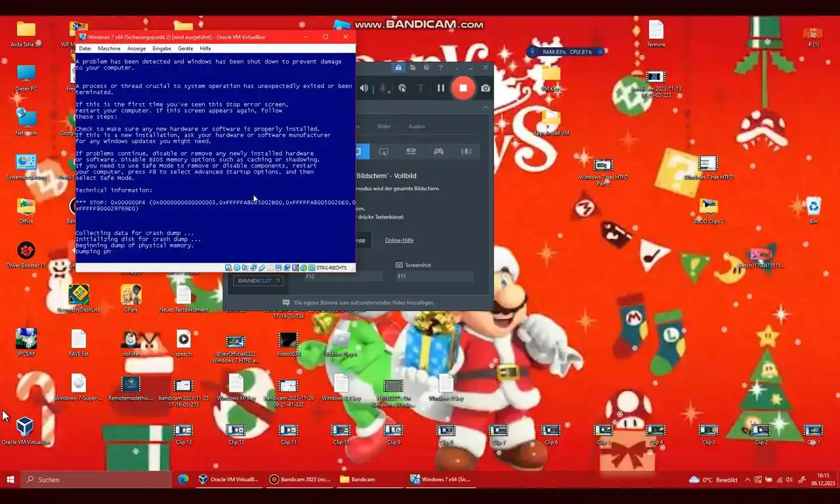Select the Windows XP Key text file
This screenshot has width=840, height=504.
(x=236, y=387)
